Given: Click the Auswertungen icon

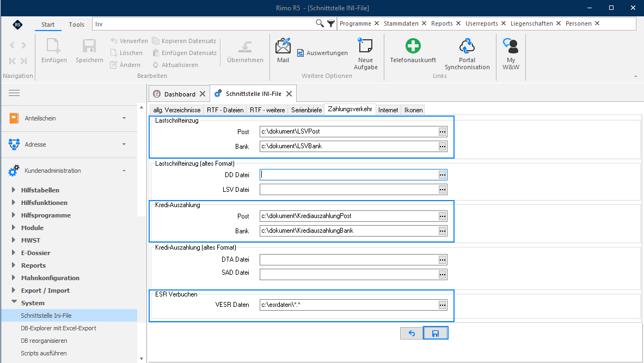Looking at the screenshot, I should [300, 53].
